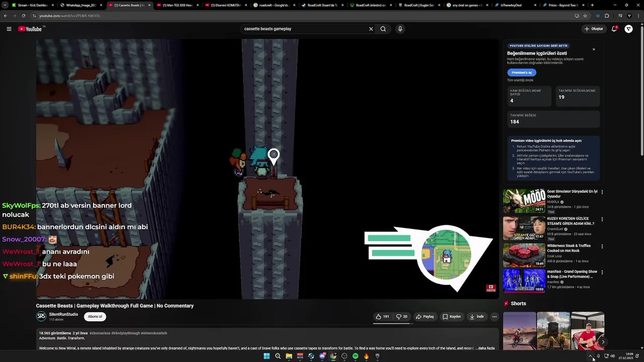
Task: Click the #xboxseriess hashtag
Action: [100, 333]
